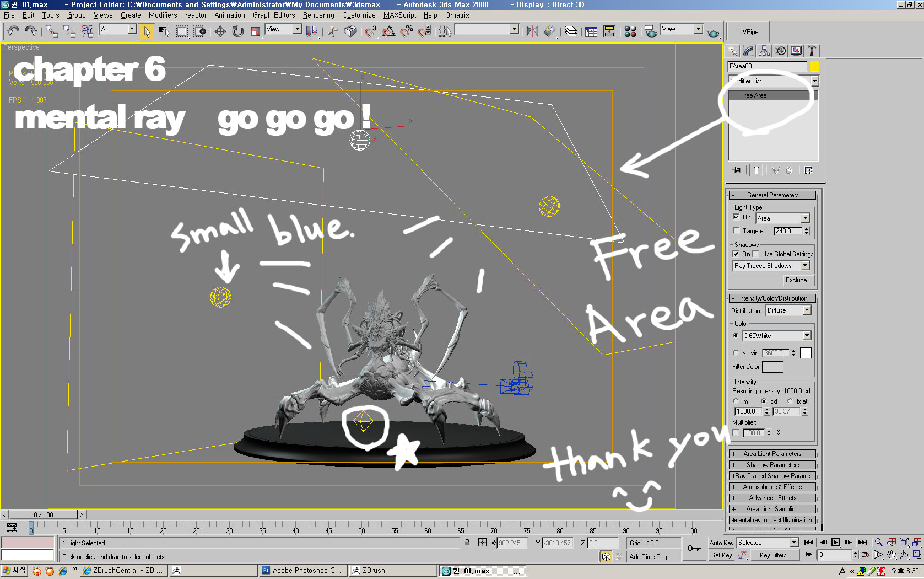Click the Filter Color swatch
The height and width of the screenshot is (579, 924).
pyautogui.click(x=772, y=367)
